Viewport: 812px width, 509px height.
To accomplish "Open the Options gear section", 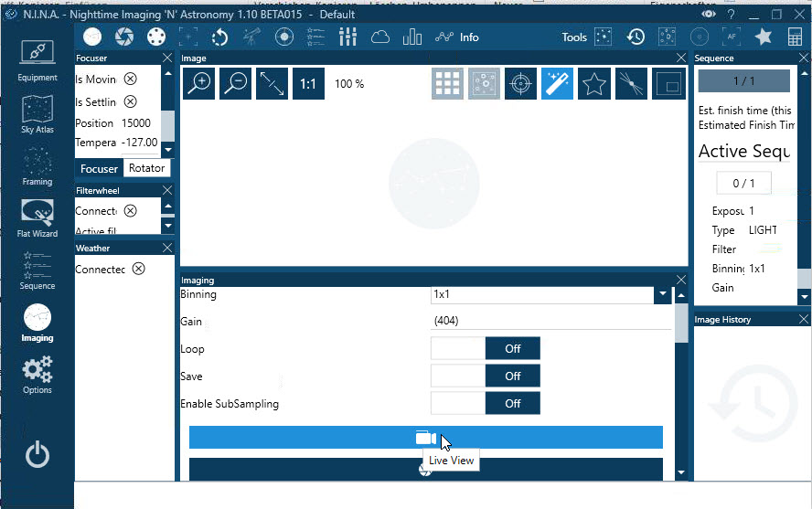I will pyautogui.click(x=37, y=375).
